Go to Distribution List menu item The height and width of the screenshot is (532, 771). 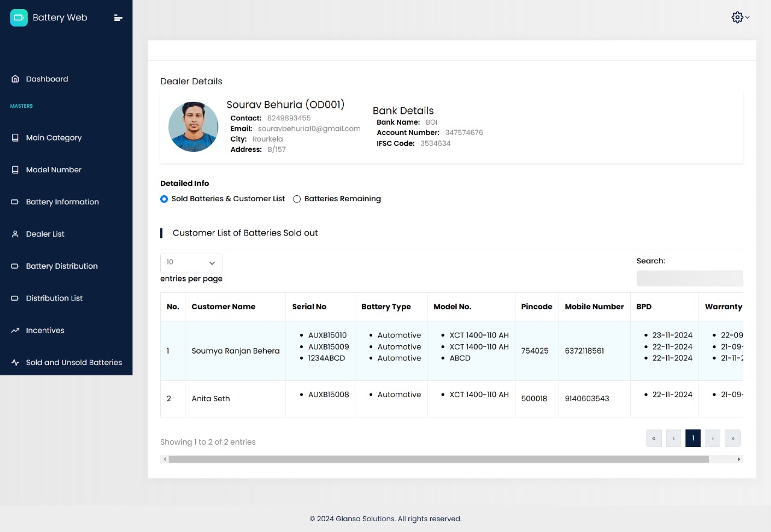point(54,298)
